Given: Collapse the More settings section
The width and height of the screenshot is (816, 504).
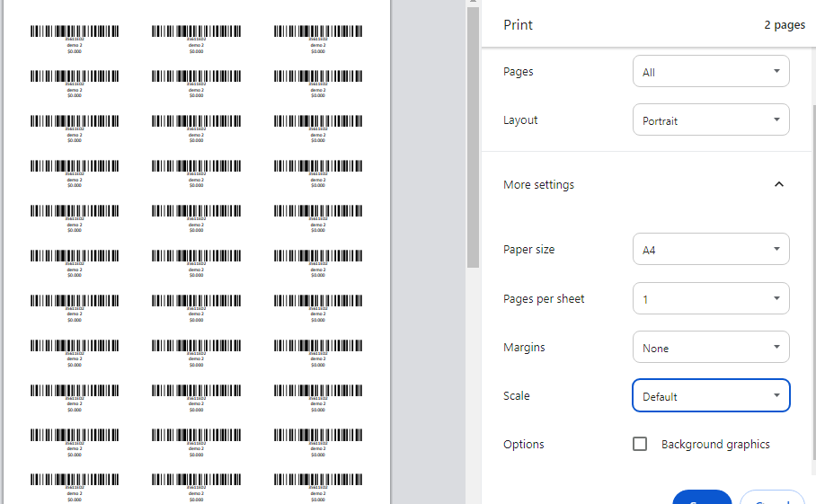Looking at the screenshot, I should [778, 184].
